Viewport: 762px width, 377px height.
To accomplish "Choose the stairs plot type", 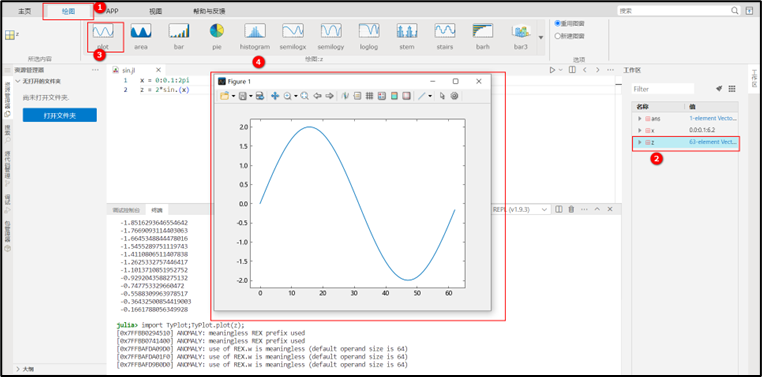I will tap(445, 36).
